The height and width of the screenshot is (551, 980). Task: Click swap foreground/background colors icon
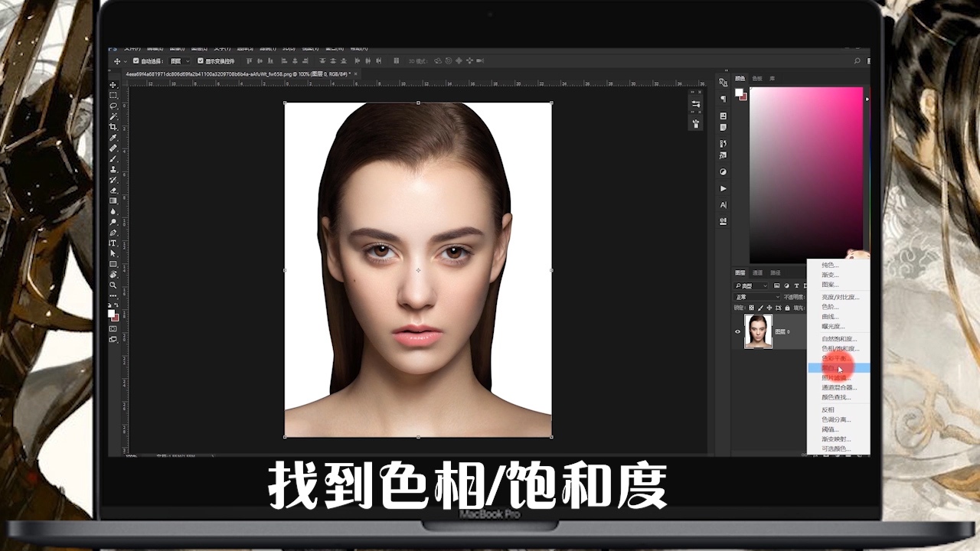(117, 305)
